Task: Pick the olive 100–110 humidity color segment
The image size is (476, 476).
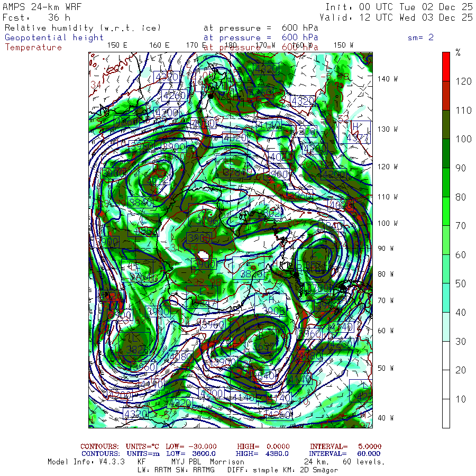Action: click(446, 124)
